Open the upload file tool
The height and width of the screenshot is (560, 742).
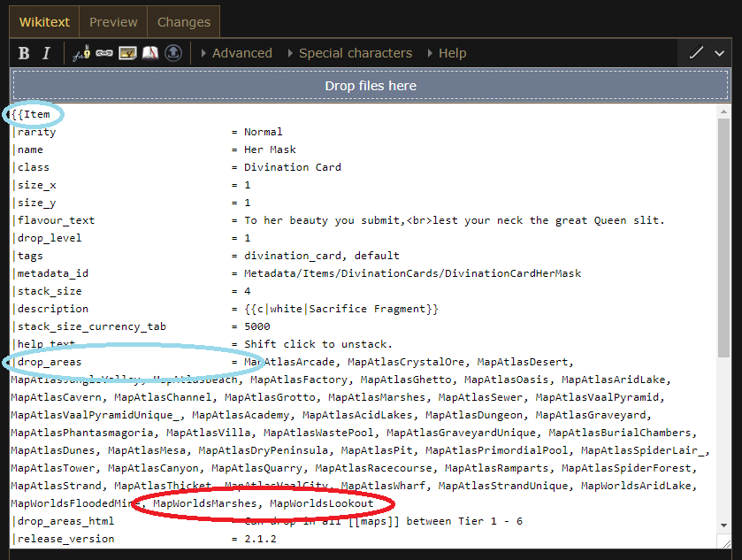coord(173,52)
